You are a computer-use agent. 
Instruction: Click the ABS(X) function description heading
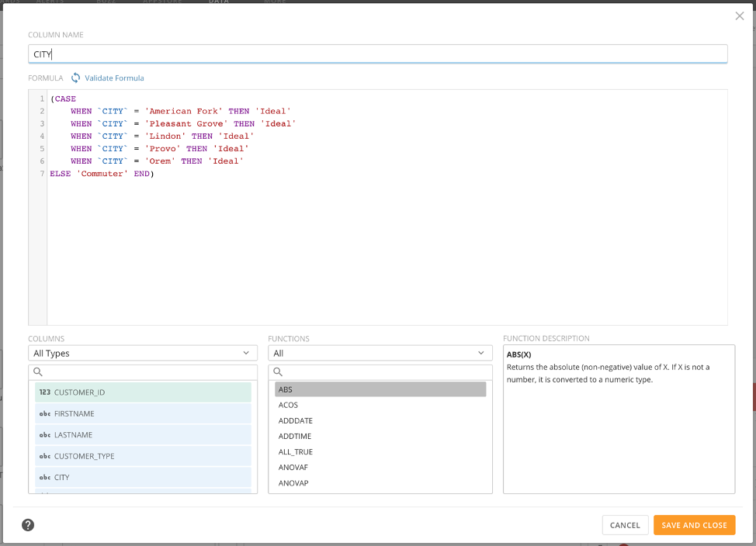coord(518,354)
